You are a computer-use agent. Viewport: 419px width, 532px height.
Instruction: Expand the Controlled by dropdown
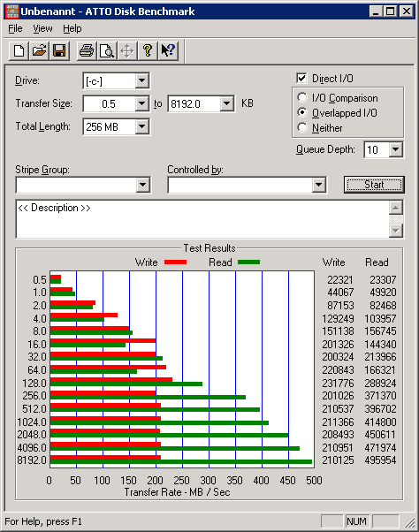[x=318, y=185]
